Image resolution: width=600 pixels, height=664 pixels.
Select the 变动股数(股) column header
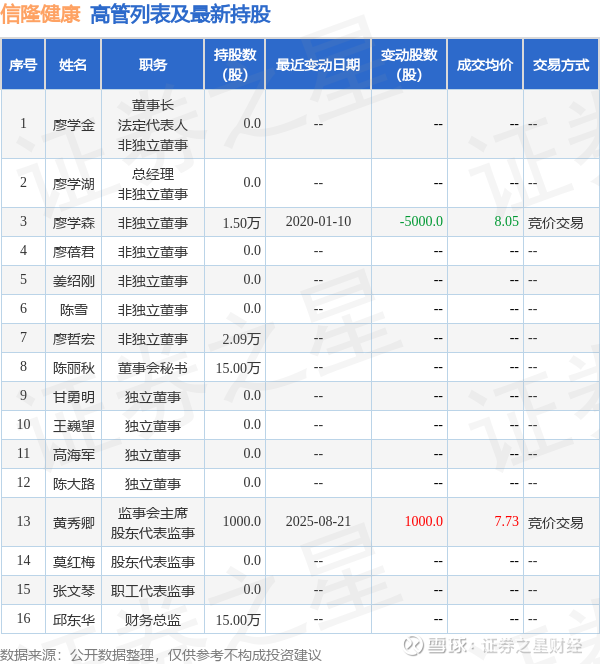409,64
